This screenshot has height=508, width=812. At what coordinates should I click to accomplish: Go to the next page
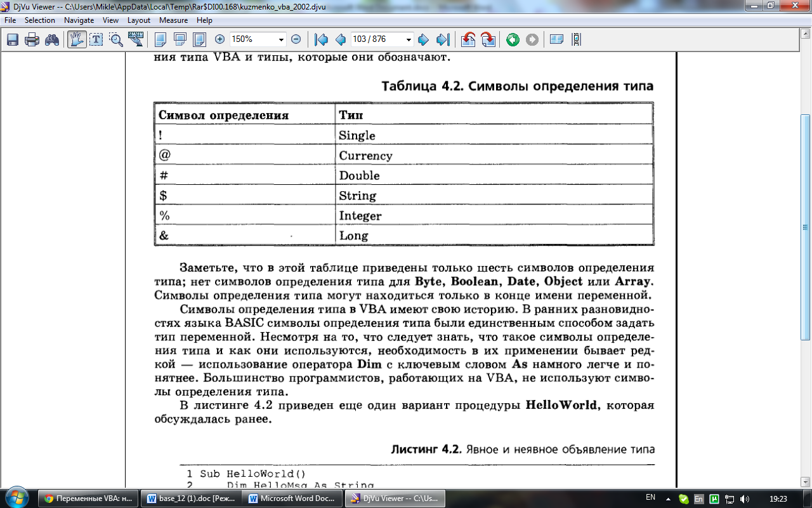pyautogui.click(x=423, y=39)
